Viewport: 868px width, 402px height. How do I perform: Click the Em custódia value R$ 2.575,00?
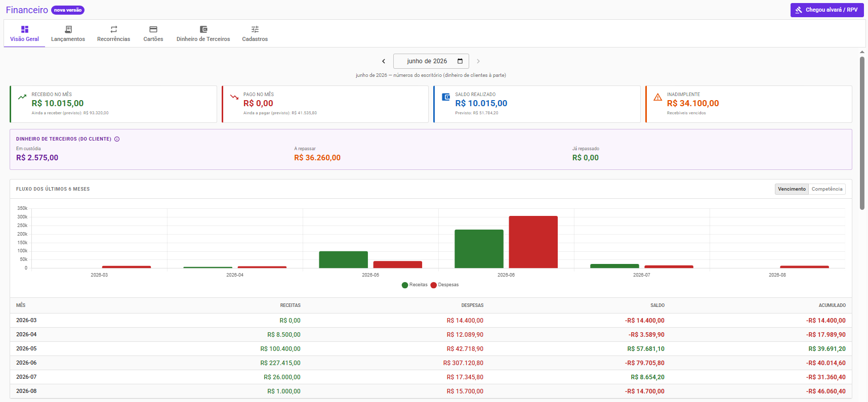37,158
